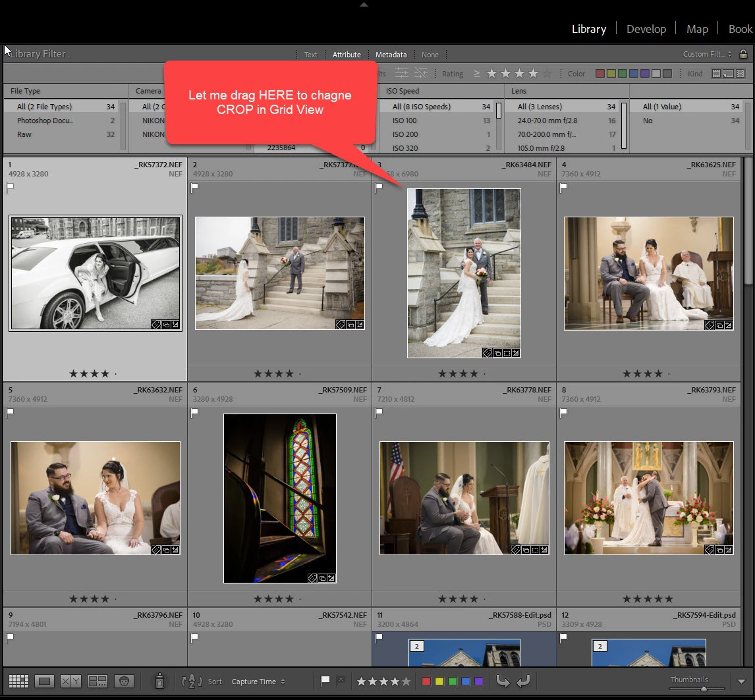
Task: Select Photoshop Docu.. file type row
Action: pyautogui.click(x=61, y=121)
